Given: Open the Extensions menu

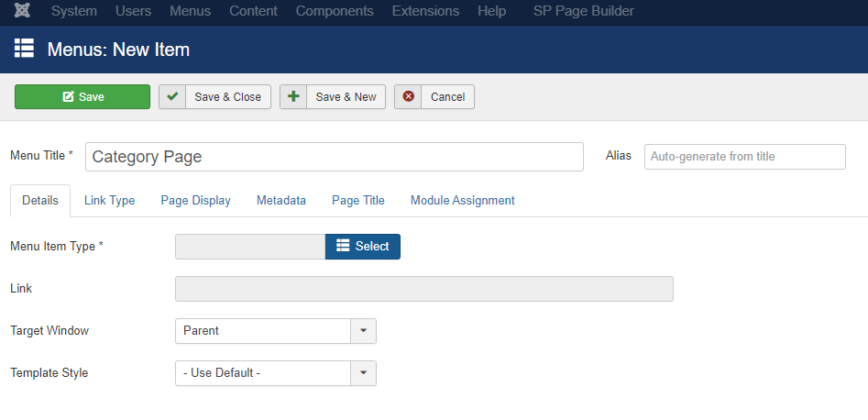Looking at the screenshot, I should 425,11.
